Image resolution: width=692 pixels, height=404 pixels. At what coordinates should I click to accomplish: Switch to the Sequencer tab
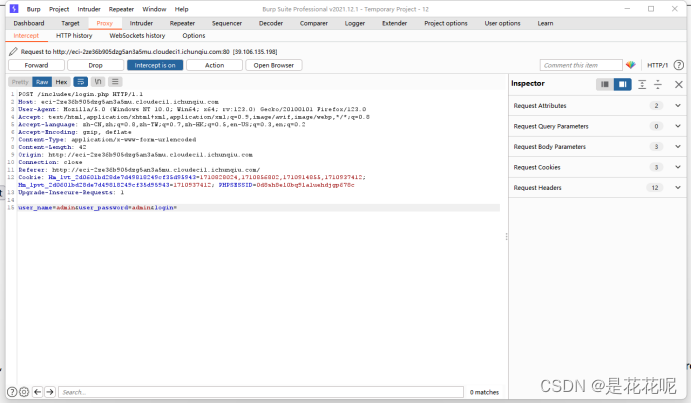click(227, 23)
